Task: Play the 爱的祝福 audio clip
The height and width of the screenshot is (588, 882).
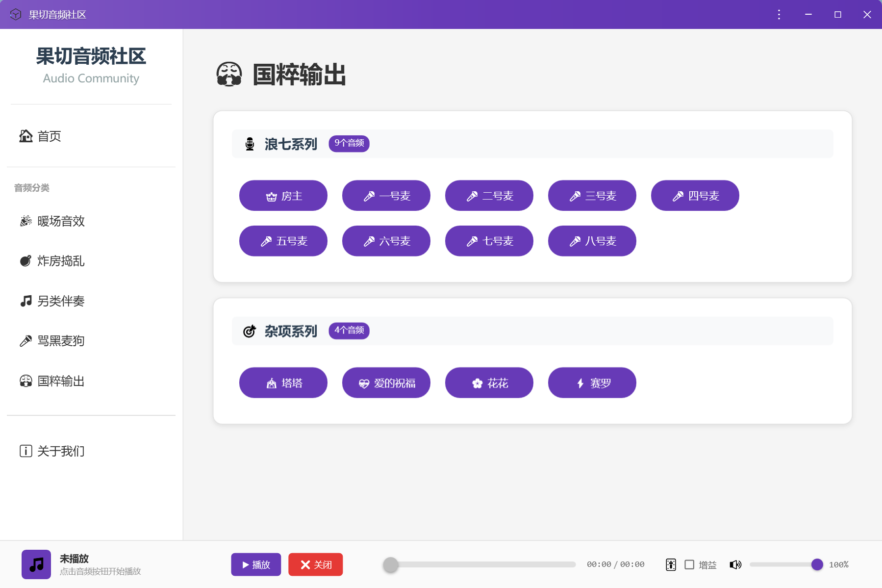Action: coord(386,383)
